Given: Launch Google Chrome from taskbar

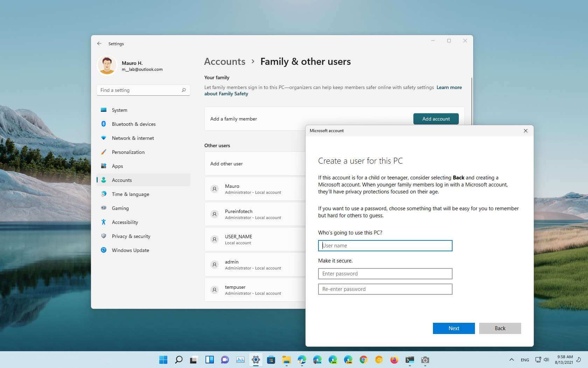Looking at the screenshot, I should point(363,360).
